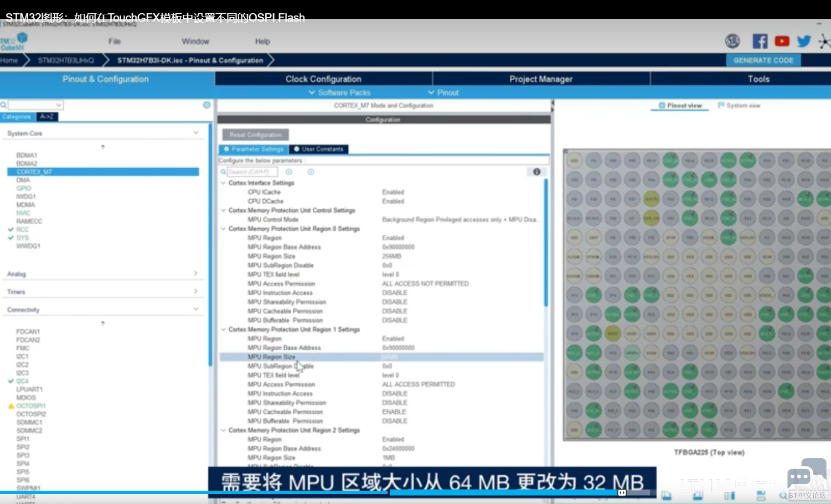Collapse the Cortex Interface Settings group
The height and width of the screenshot is (504, 831).
pyautogui.click(x=224, y=183)
